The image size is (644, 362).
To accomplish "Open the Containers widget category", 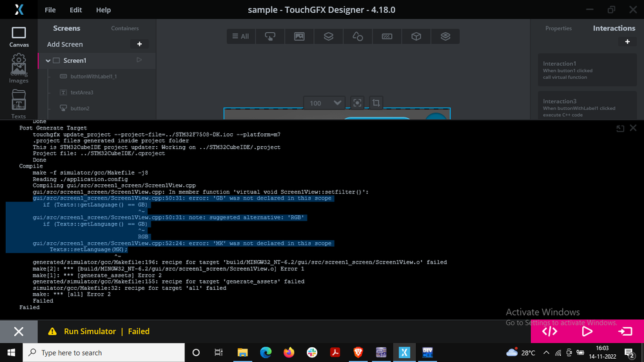I will click(329, 36).
